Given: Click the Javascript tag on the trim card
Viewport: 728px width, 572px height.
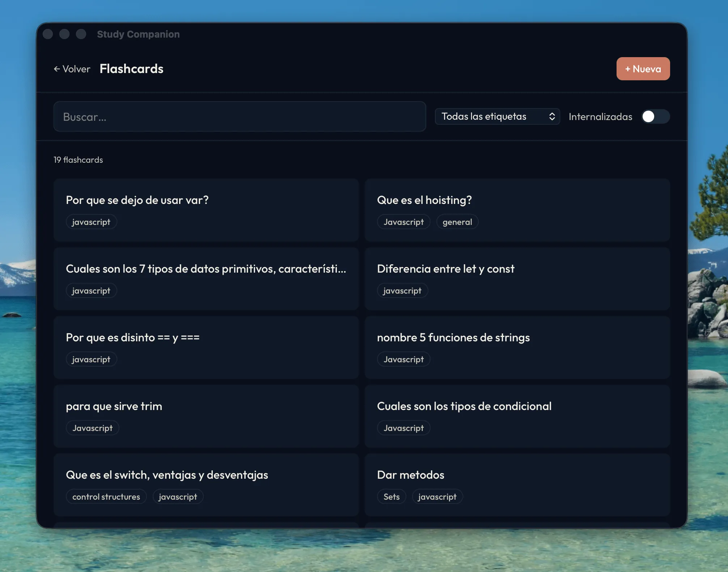Looking at the screenshot, I should click(92, 428).
